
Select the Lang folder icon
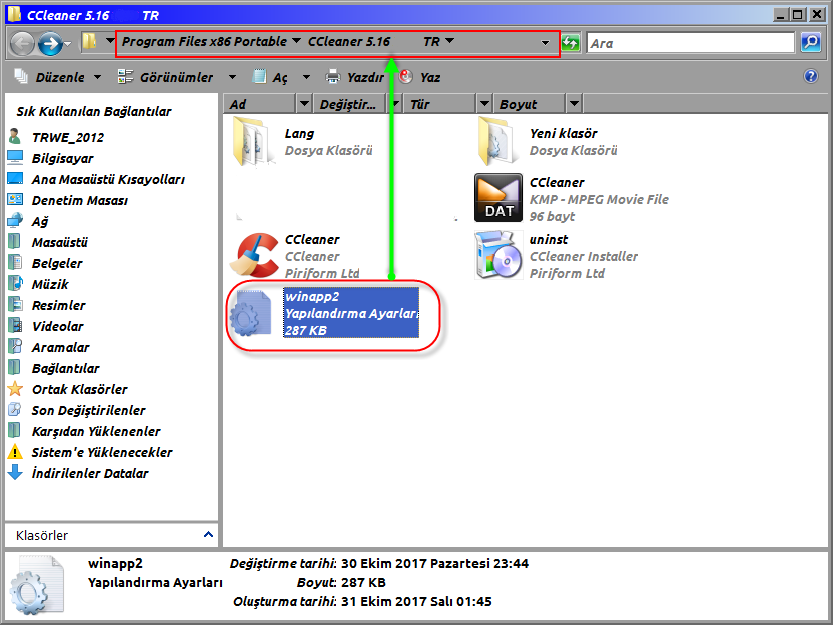click(x=253, y=141)
